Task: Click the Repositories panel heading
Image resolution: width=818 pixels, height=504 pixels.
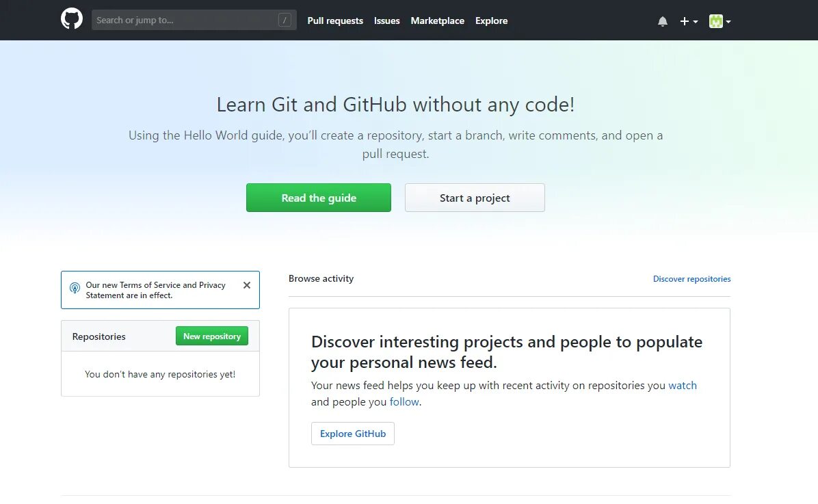Action: click(99, 336)
